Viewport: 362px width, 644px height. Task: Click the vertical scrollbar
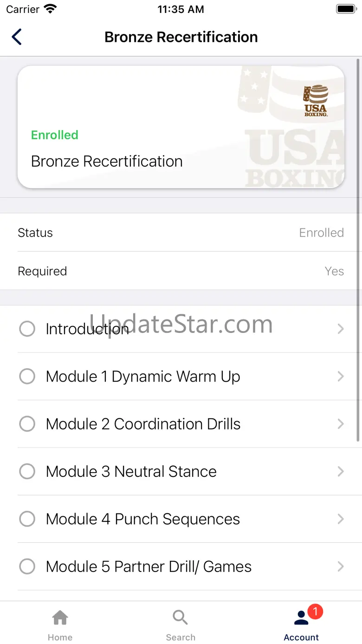coord(358,249)
